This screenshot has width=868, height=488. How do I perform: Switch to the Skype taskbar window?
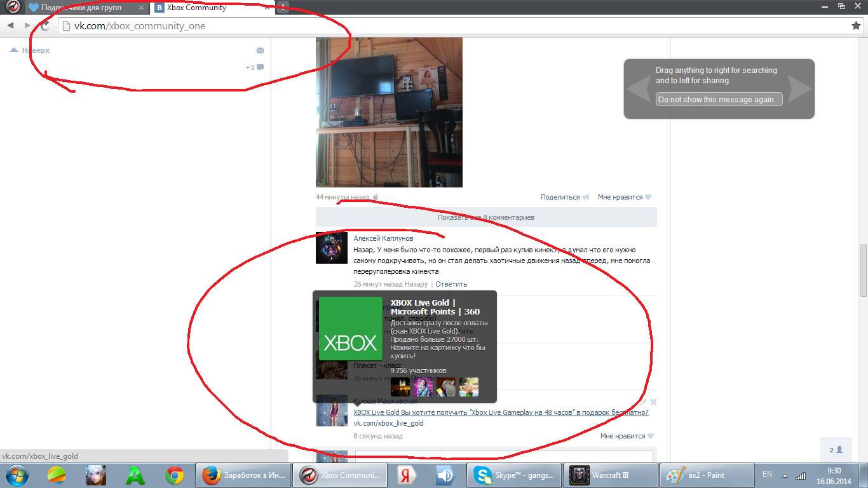pos(514,475)
